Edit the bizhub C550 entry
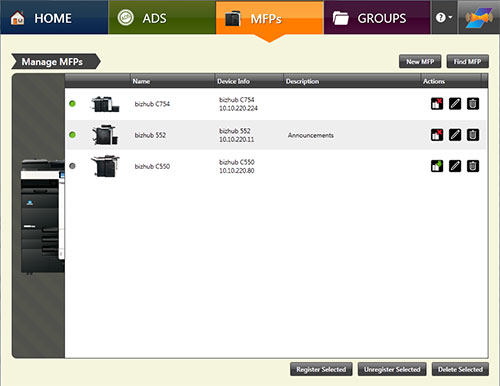The image size is (500, 386). click(x=455, y=166)
